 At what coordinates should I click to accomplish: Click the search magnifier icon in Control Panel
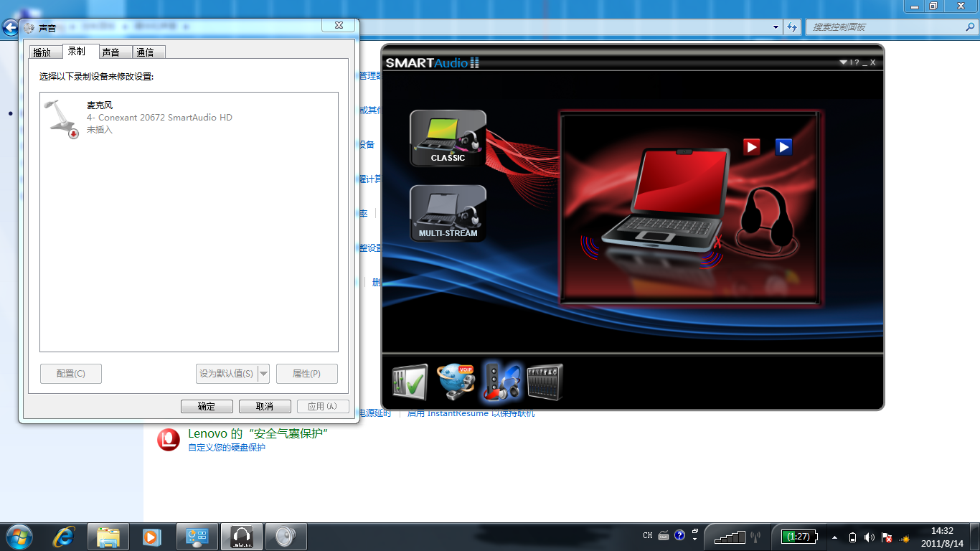970,27
